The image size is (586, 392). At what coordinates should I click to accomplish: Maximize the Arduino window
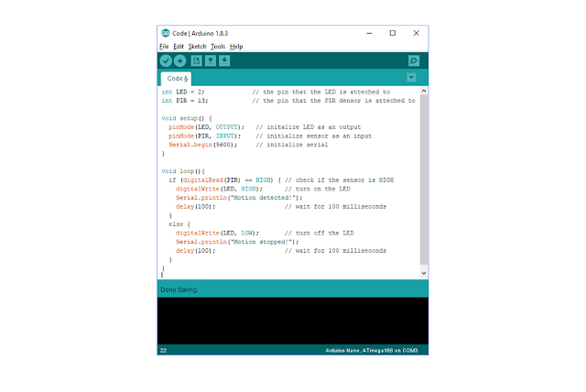[x=393, y=33]
